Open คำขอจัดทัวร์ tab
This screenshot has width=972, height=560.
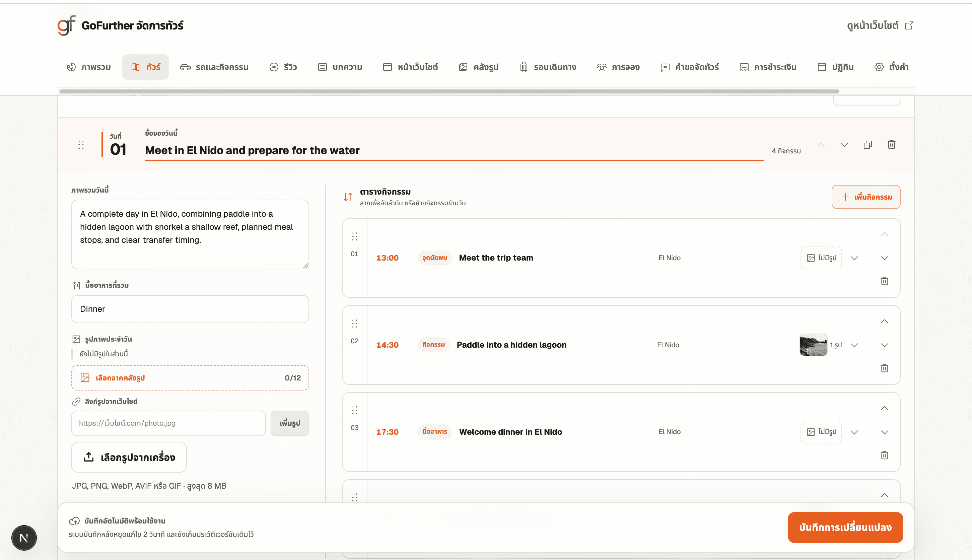coord(690,67)
